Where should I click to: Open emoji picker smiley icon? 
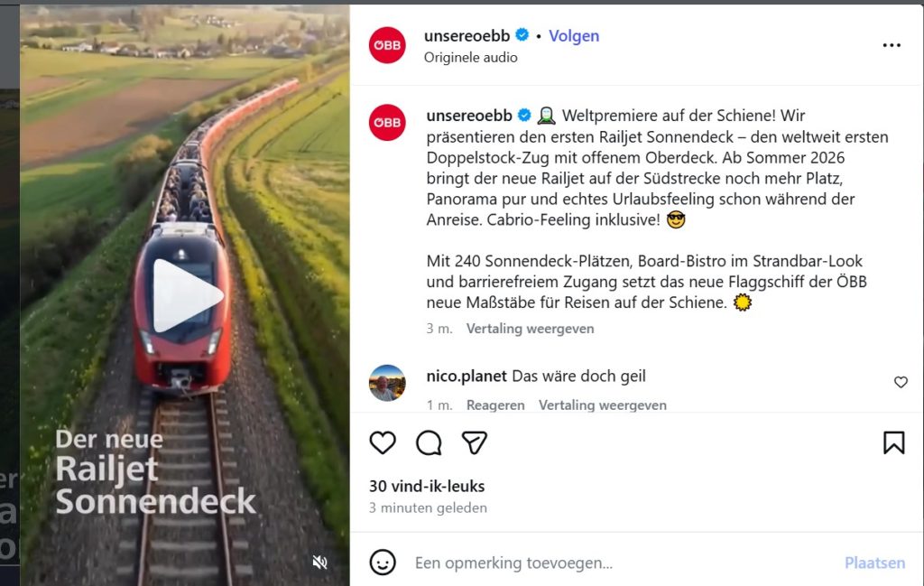click(x=383, y=563)
